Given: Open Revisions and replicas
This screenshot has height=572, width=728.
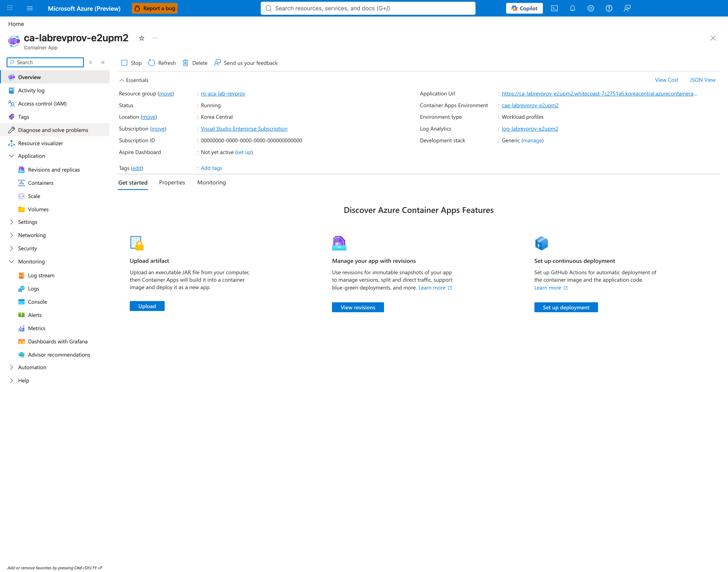Looking at the screenshot, I should click(54, 170).
